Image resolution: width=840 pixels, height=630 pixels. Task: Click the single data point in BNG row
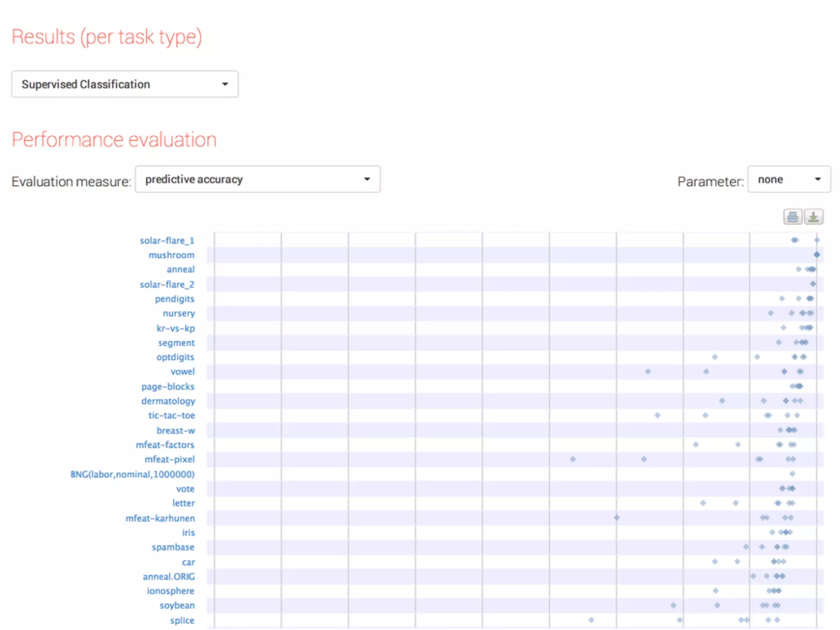coord(792,474)
